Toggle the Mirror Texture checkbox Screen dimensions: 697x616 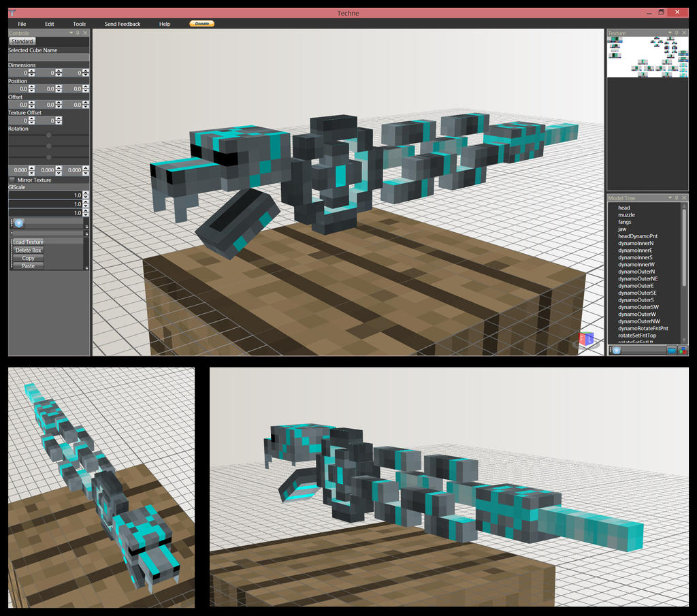click(12, 180)
